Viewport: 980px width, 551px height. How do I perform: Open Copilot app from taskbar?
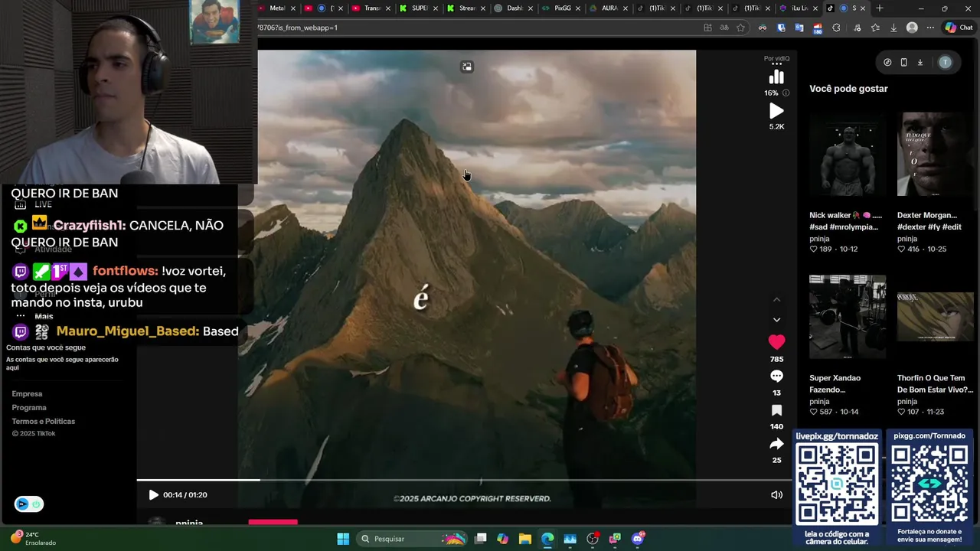pyautogui.click(x=502, y=539)
